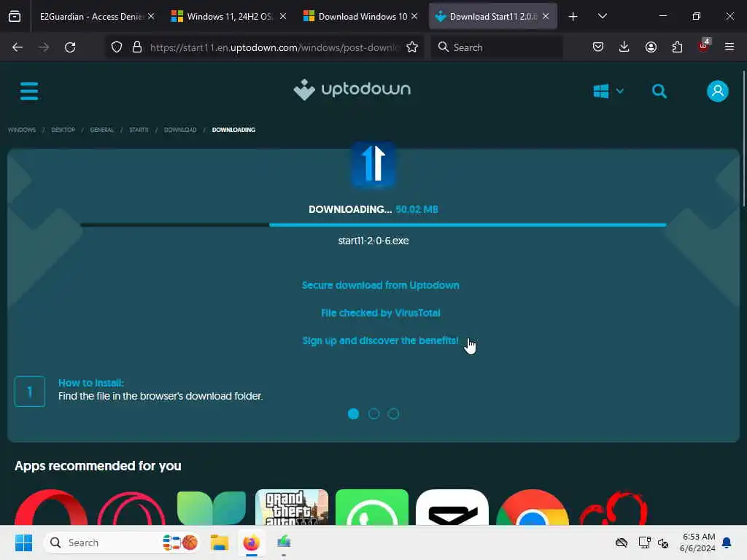
Task: Close the Download Start11 tab
Action: [x=546, y=16]
